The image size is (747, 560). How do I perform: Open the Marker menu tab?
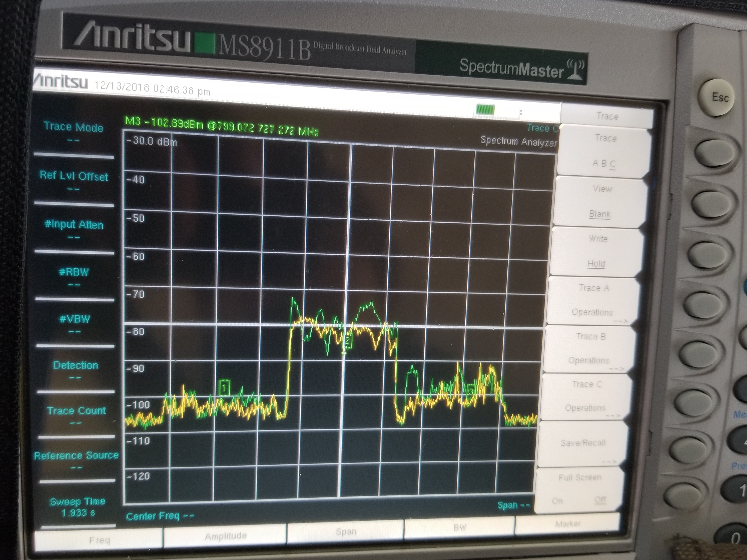[567, 524]
